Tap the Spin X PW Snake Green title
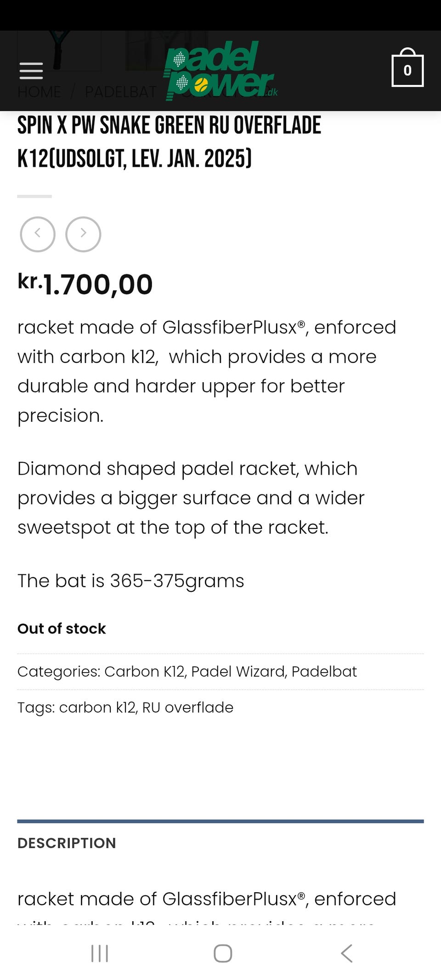 169,142
